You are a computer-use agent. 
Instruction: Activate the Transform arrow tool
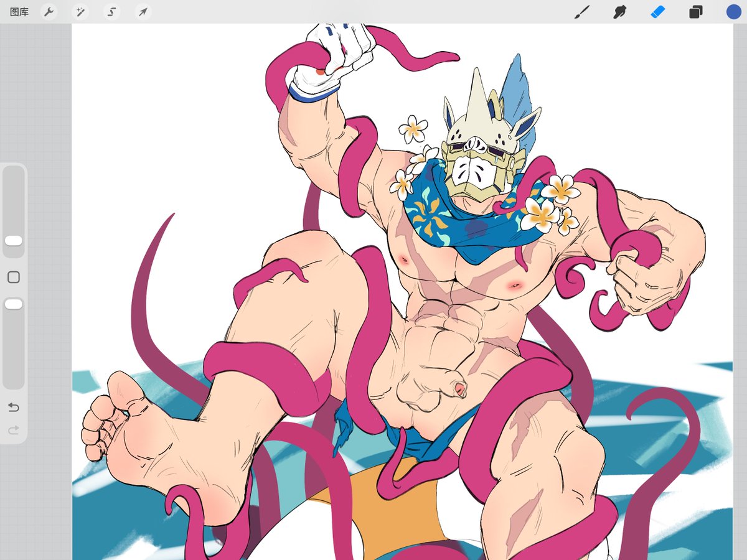point(143,12)
